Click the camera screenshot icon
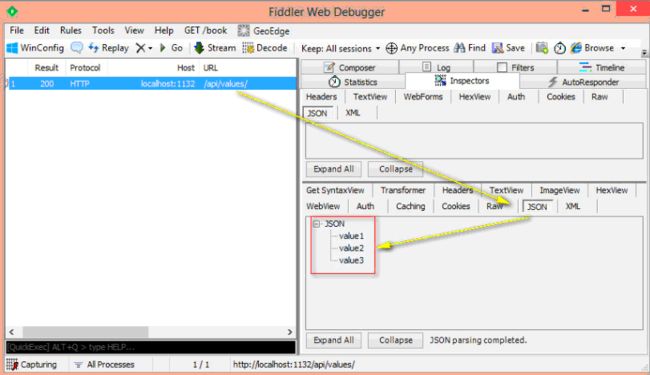This screenshot has height=375, width=650. click(542, 48)
